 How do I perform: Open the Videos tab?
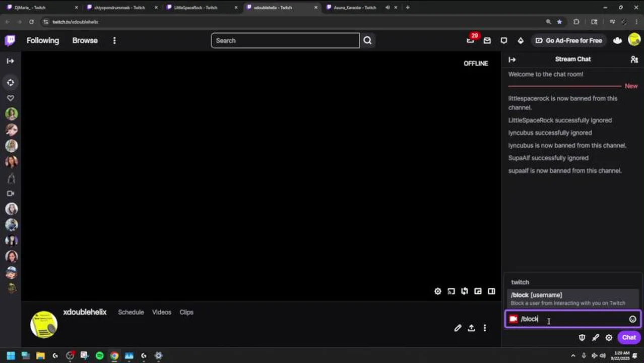pyautogui.click(x=162, y=312)
